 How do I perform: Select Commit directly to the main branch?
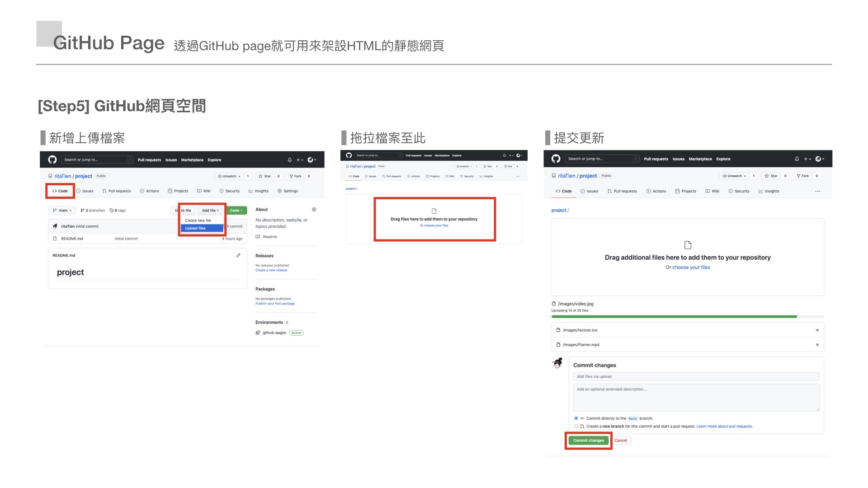click(x=576, y=418)
